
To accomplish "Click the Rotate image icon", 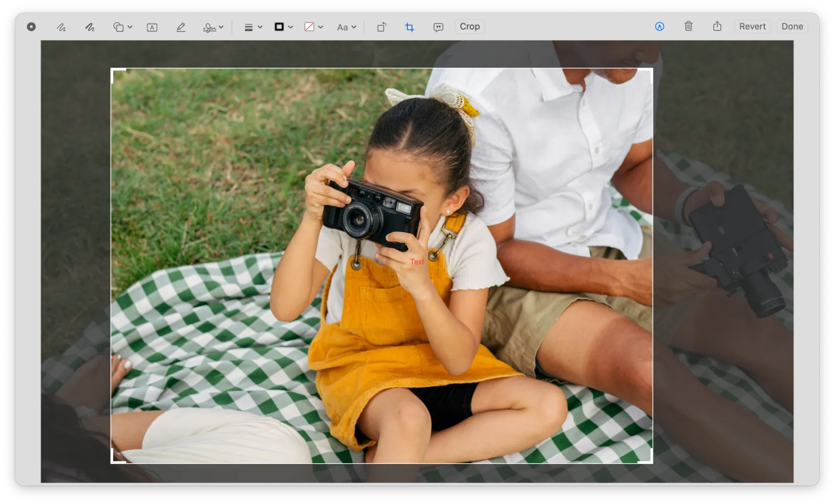I will tap(381, 27).
